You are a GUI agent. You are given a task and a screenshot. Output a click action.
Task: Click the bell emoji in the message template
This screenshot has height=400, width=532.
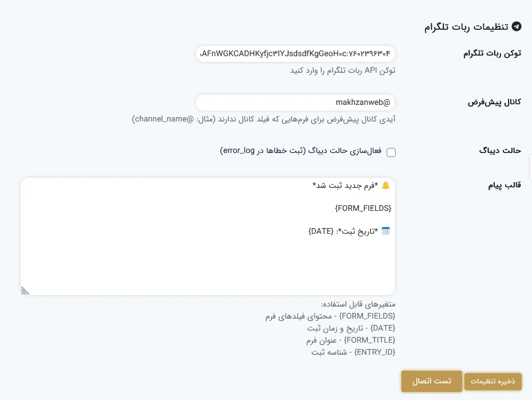point(385,185)
